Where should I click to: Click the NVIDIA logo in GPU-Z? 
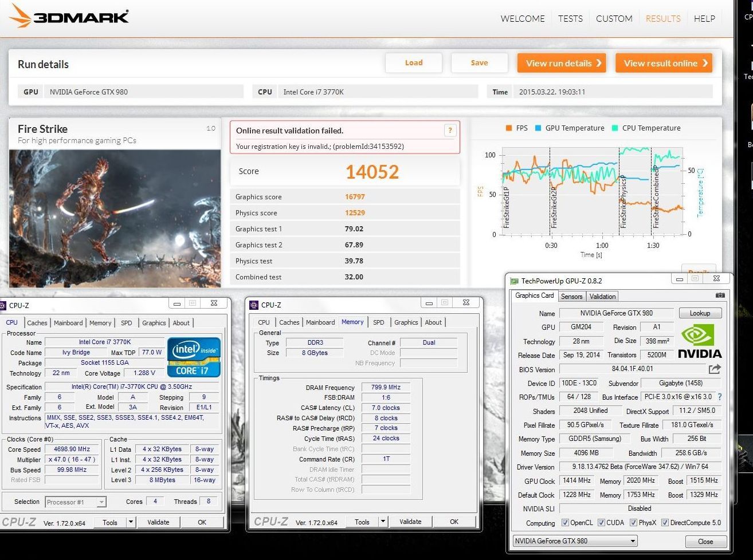tap(700, 341)
